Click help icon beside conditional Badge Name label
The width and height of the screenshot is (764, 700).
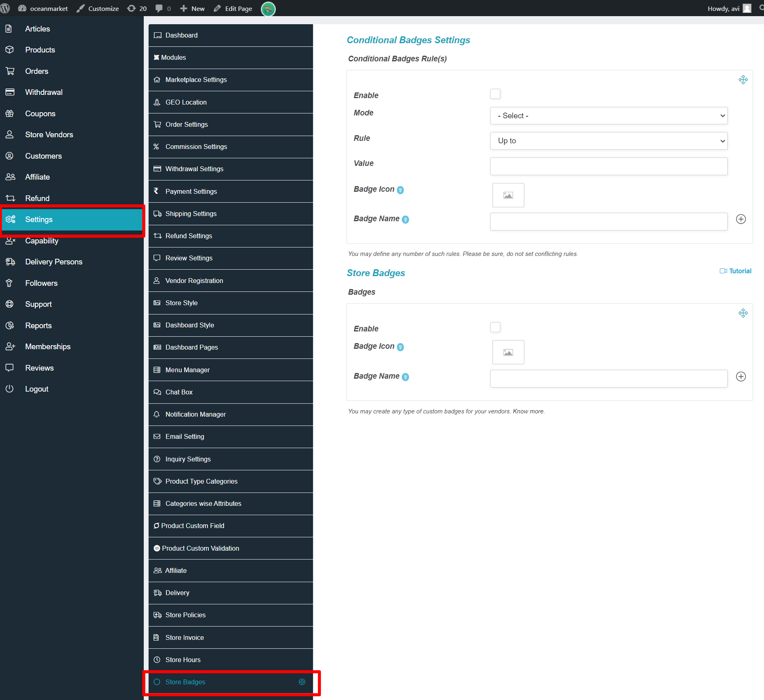[405, 220]
